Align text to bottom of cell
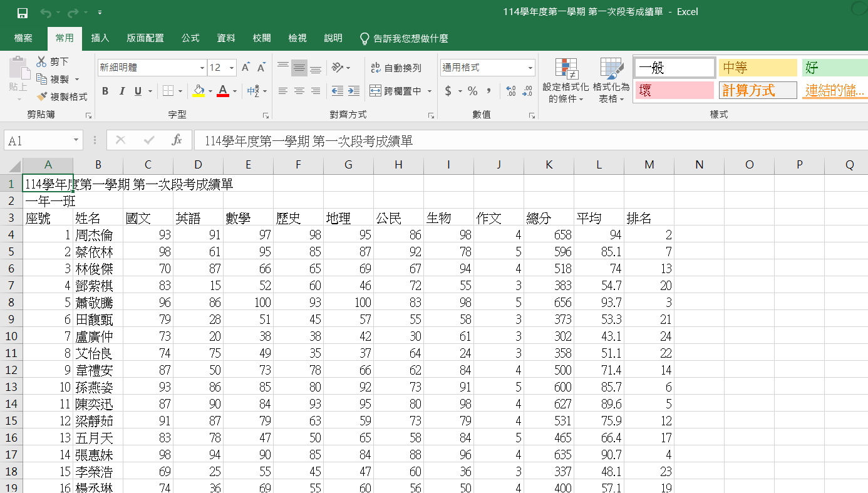868x493 pixels. tap(316, 68)
